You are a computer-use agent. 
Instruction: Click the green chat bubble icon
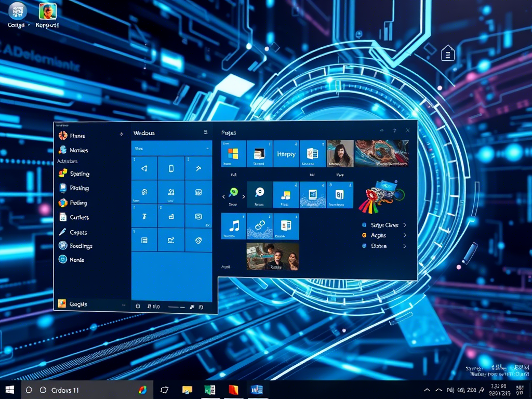point(233,193)
